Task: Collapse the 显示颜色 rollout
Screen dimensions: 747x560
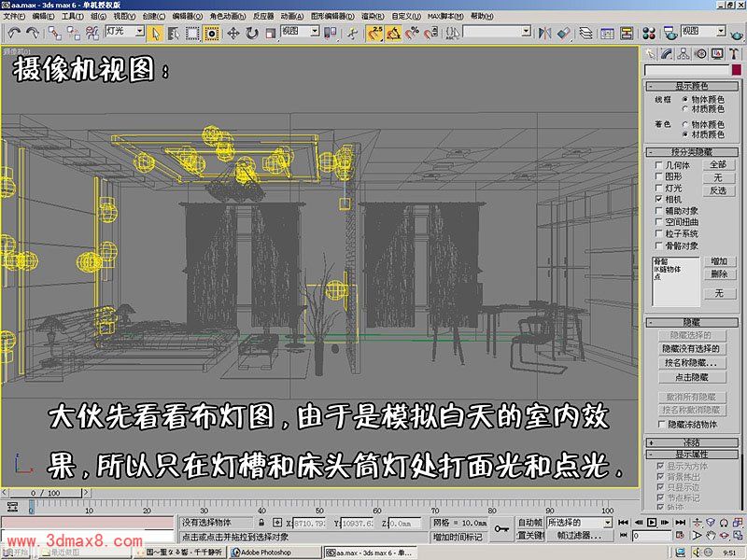Action: coord(692,86)
